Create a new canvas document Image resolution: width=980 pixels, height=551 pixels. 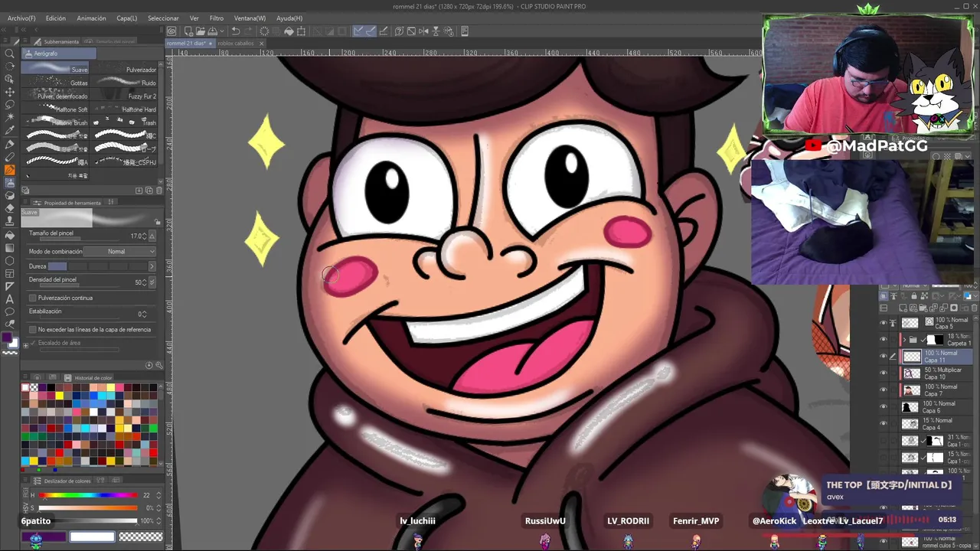188,31
